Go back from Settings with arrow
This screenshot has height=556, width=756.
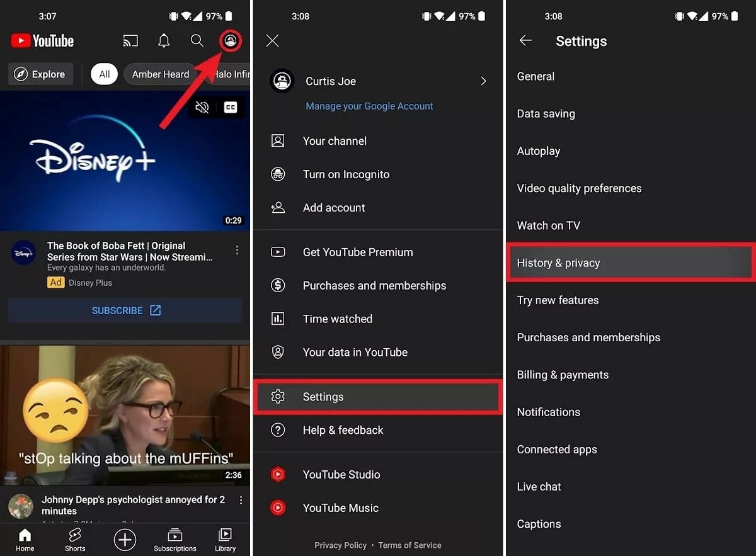pos(525,41)
